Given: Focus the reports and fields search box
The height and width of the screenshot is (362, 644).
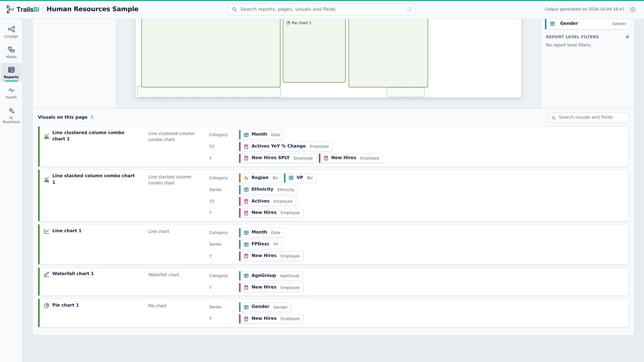Looking at the screenshot, I should [322, 9].
